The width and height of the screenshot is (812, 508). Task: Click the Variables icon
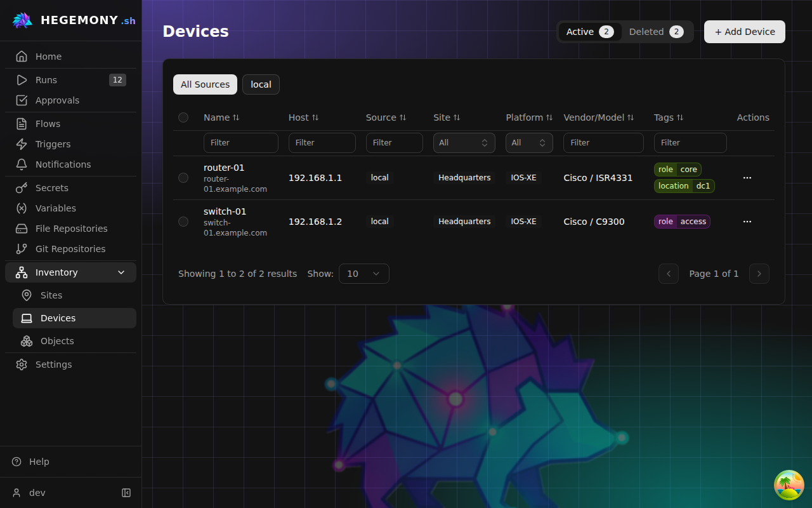pyautogui.click(x=22, y=208)
